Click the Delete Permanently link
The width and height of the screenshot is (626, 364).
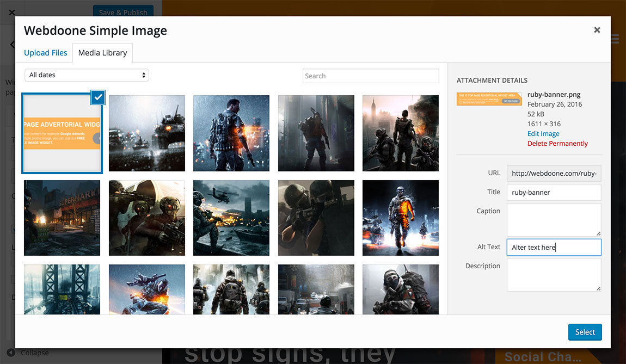[x=557, y=143]
